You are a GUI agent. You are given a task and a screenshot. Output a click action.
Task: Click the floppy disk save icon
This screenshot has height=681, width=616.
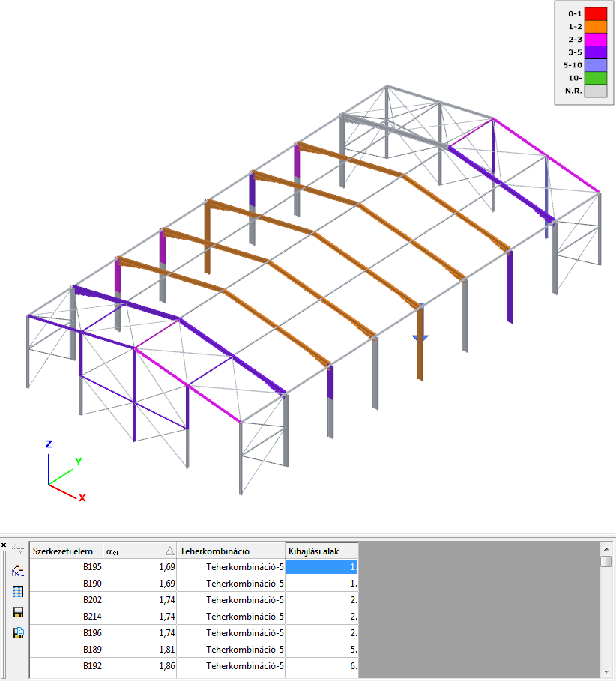[x=18, y=612]
